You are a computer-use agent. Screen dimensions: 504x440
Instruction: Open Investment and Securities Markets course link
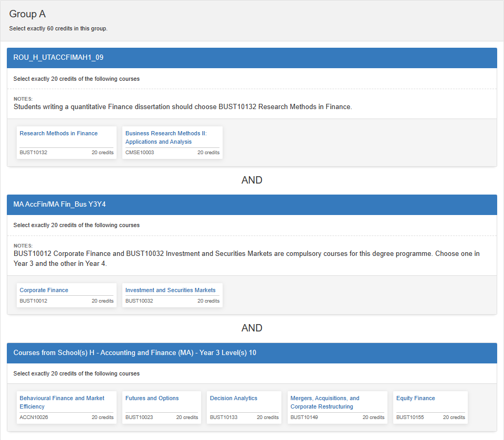point(170,290)
